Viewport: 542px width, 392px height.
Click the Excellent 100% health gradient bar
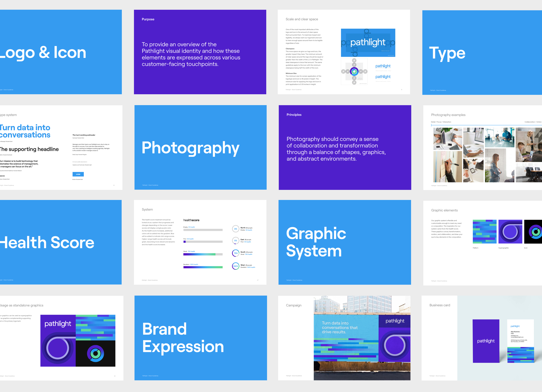pyautogui.click(x=203, y=267)
